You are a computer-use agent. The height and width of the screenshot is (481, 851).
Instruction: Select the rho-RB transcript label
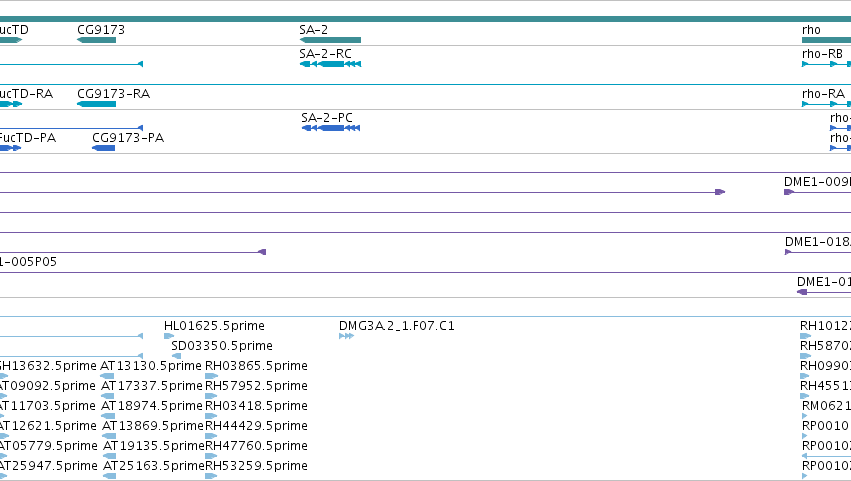point(822,54)
